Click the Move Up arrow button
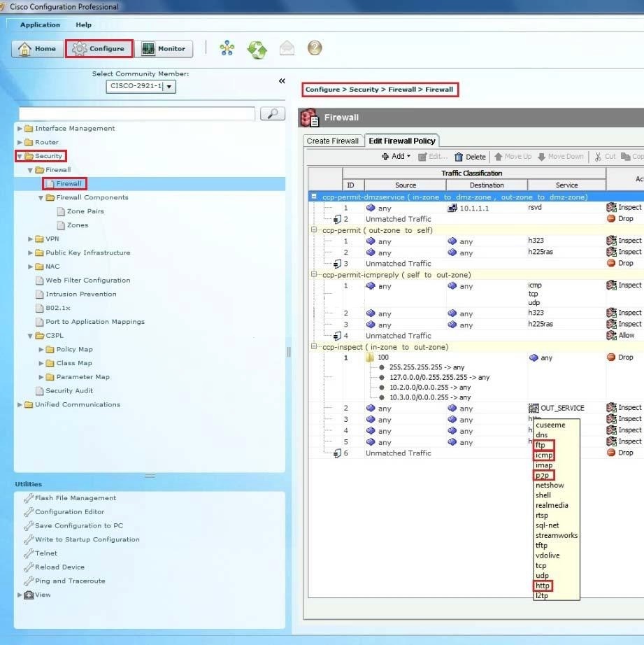 [x=513, y=157]
